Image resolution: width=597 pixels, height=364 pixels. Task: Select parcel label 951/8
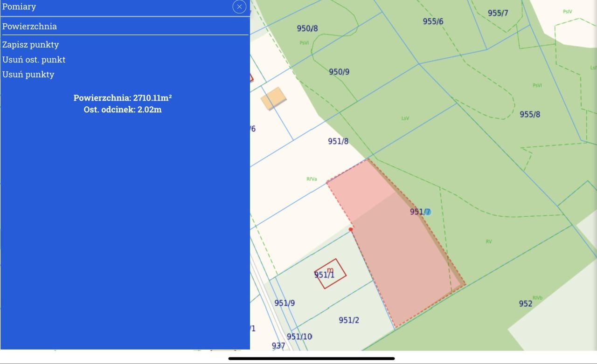338,140
